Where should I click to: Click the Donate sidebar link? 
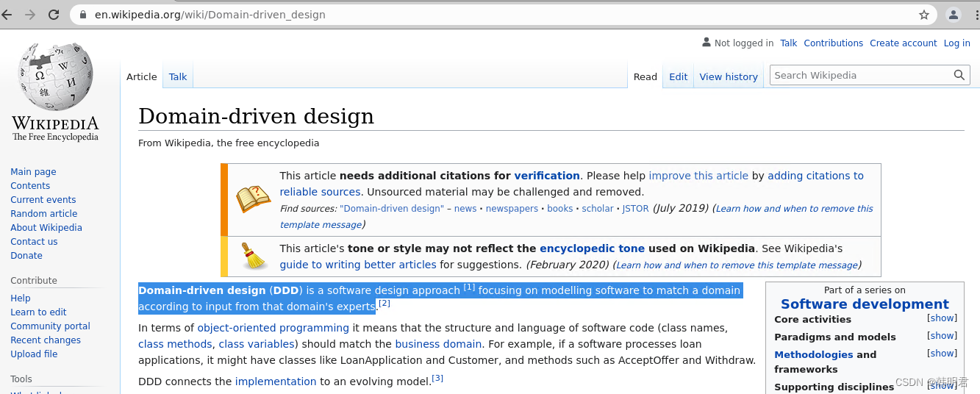[26, 256]
